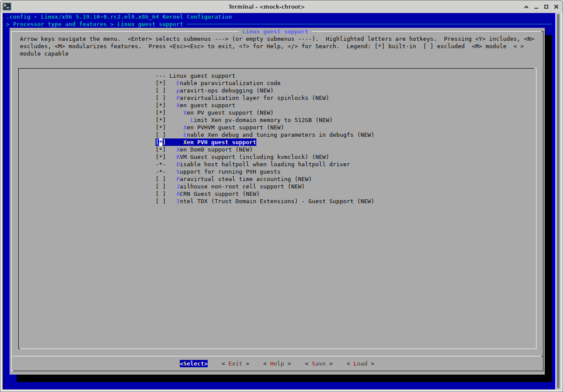The image size is (563, 392).
Task: Click the Exit button
Action: pos(235,363)
